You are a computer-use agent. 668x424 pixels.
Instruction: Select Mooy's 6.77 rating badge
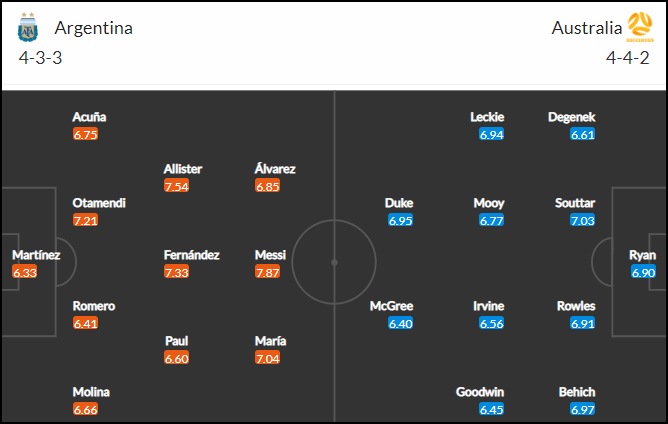tap(492, 220)
